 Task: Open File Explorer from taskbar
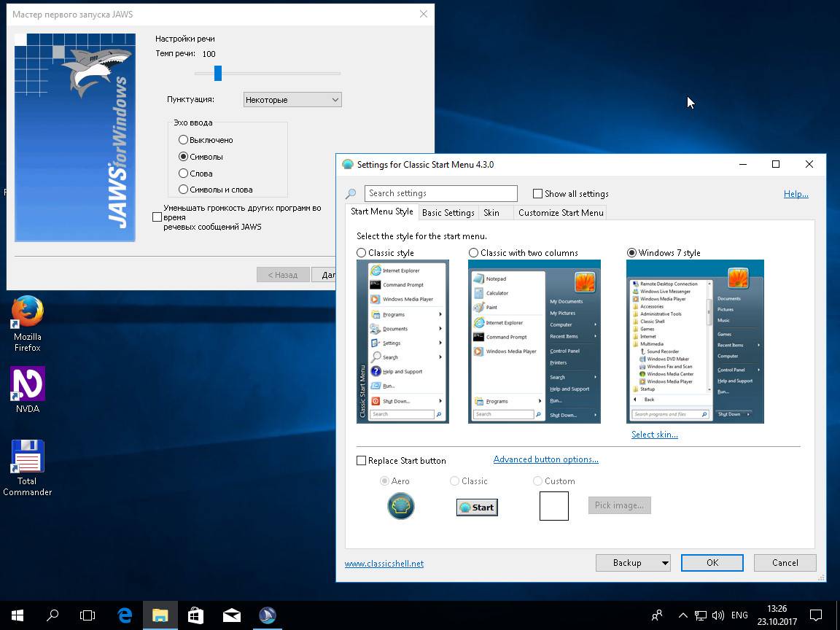pyautogui.click(x=160, y=615)
